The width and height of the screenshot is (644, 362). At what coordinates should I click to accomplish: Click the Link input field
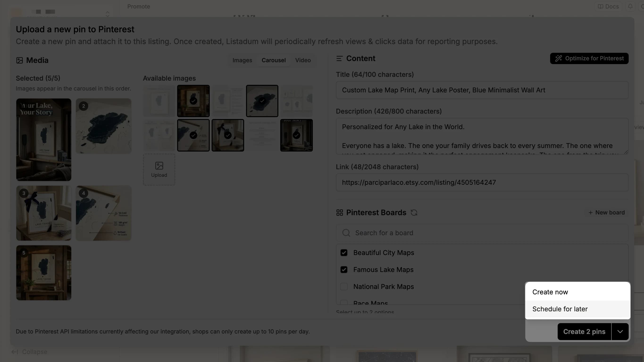pos(482,182)
